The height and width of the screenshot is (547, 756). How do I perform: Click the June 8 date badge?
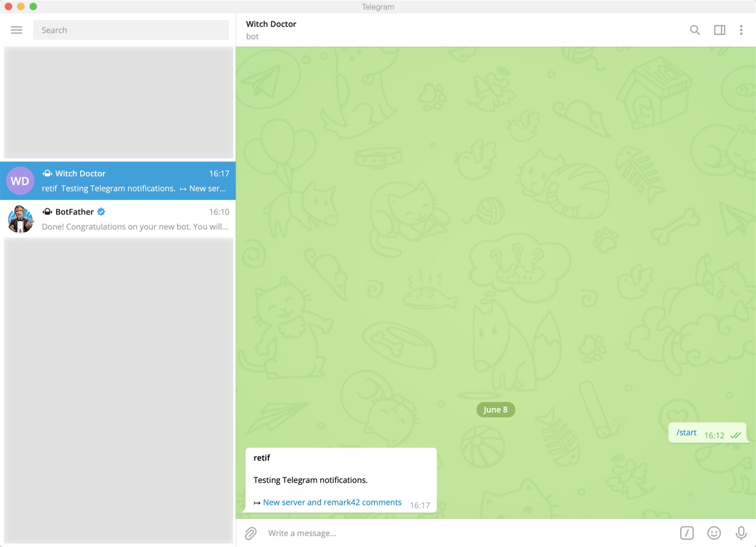coord(495,410)
